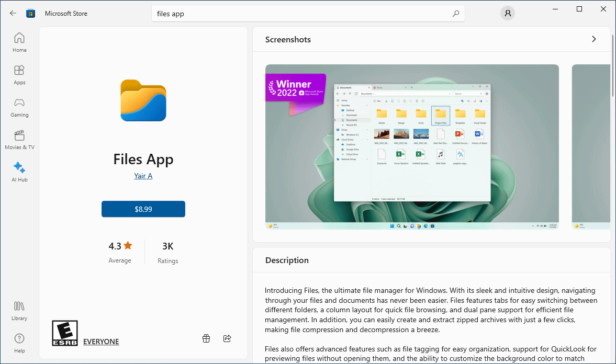
Task: Click the Microsoft Store logo icon
Action: pos(31,14)
